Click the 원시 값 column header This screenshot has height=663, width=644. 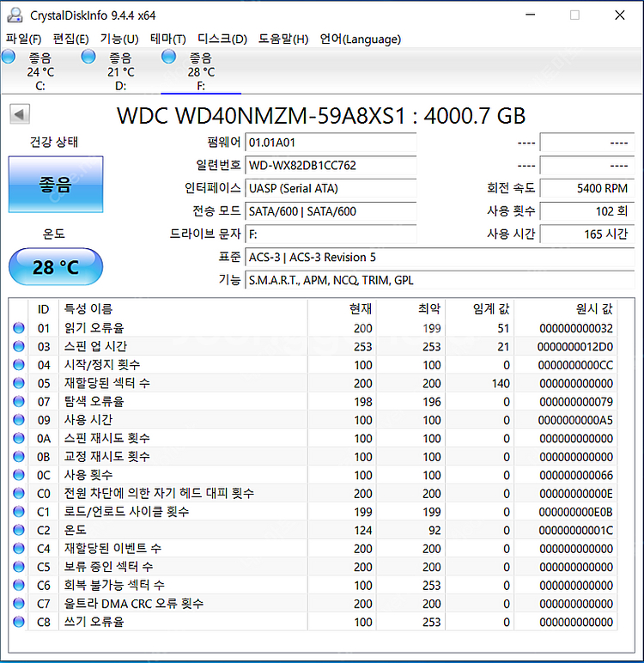pos(565,309)
